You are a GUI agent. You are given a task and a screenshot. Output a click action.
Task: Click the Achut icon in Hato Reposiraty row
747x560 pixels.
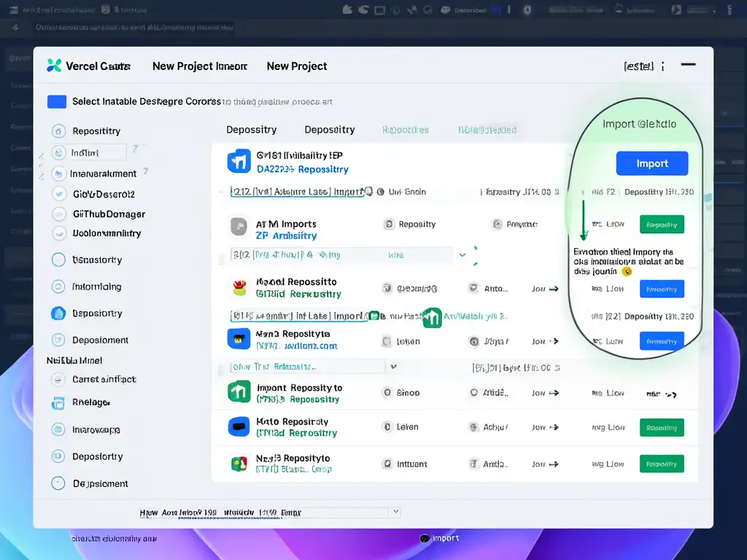click(473, 427)
